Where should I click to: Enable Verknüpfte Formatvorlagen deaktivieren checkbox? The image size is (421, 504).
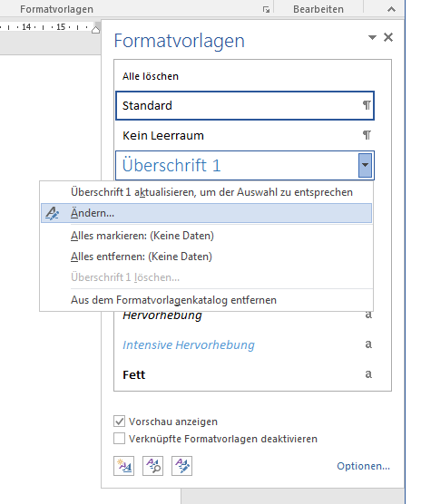pyautogui.click(x=120, y=439)
